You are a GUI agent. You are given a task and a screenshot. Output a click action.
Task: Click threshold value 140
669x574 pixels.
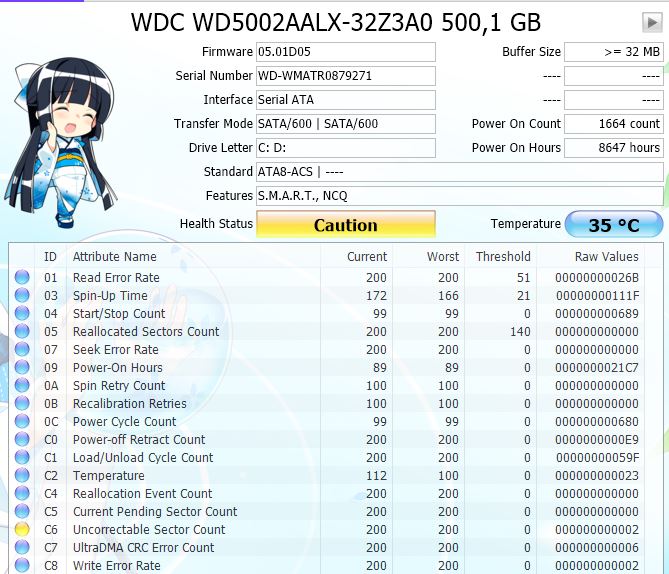coord(520,332)
